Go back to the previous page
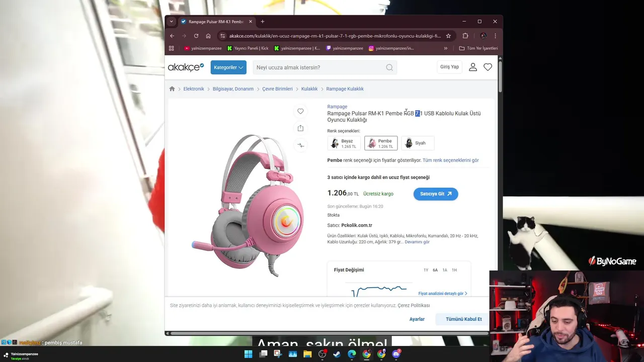Screen dimensions: 644x362 [172, 36]
